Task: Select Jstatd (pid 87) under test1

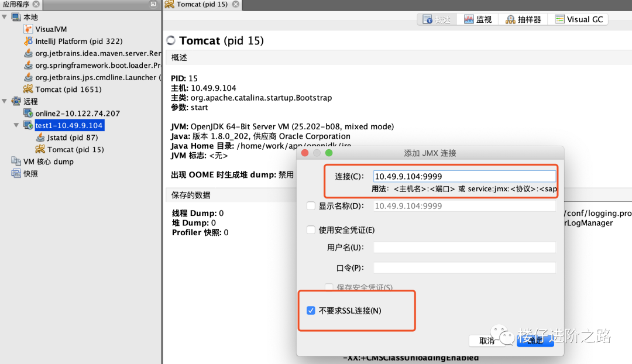Action: [73, 138]
